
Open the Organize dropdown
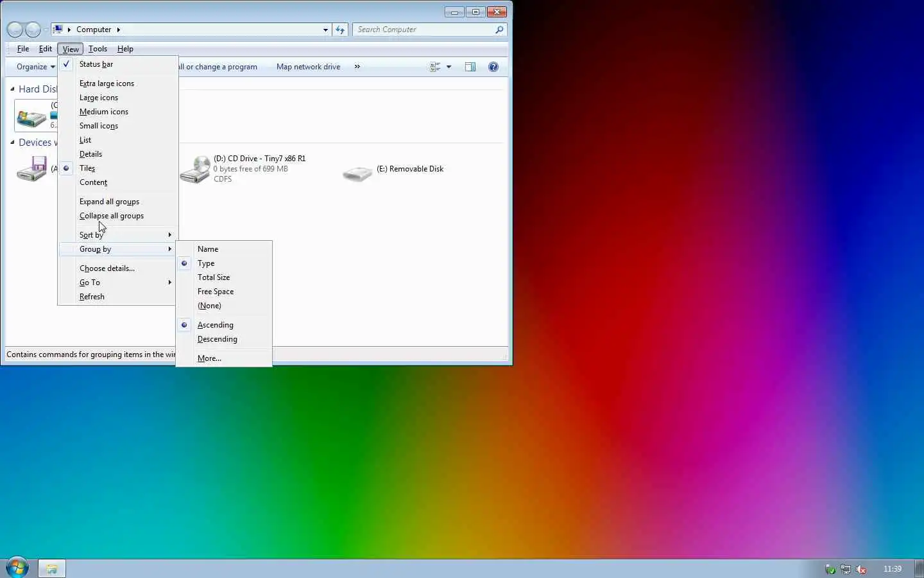coord(35,67)
